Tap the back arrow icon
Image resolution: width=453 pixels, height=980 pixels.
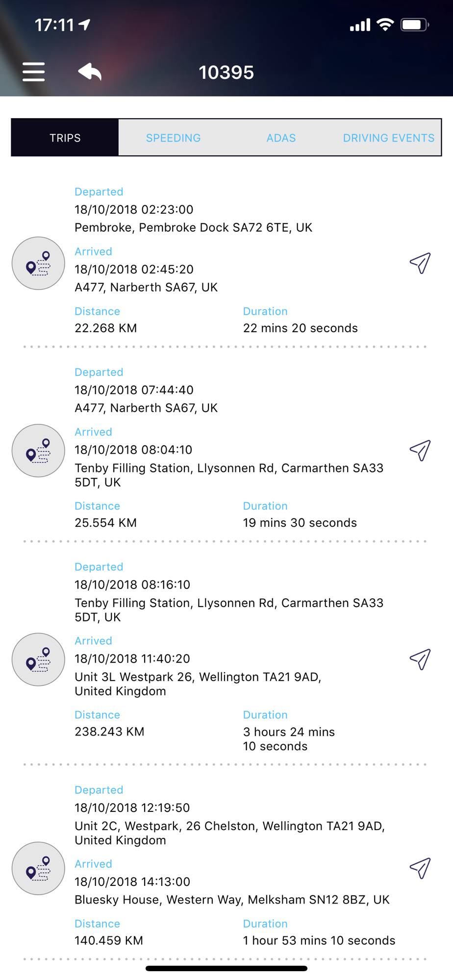[x=90, y=72]
